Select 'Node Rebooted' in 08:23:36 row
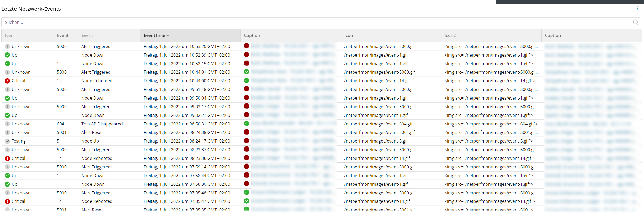This screenshot has width=644, height=213. point(97,158)
